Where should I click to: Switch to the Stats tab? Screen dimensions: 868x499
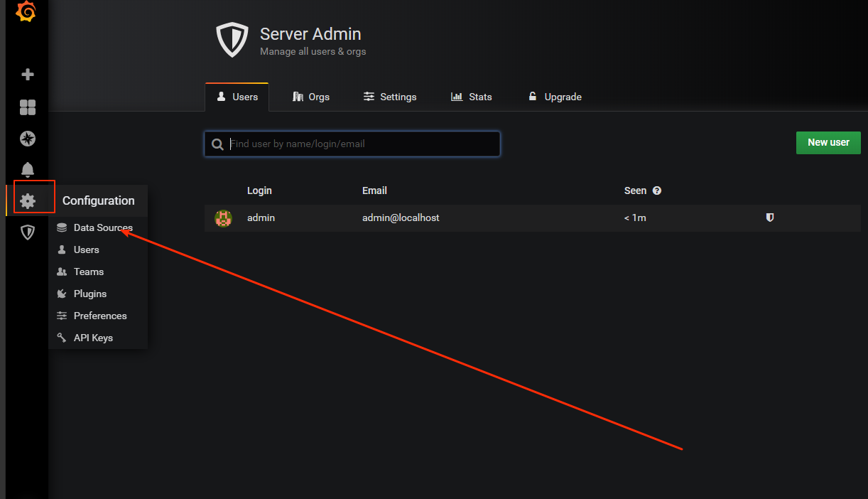tap(472, 97)
